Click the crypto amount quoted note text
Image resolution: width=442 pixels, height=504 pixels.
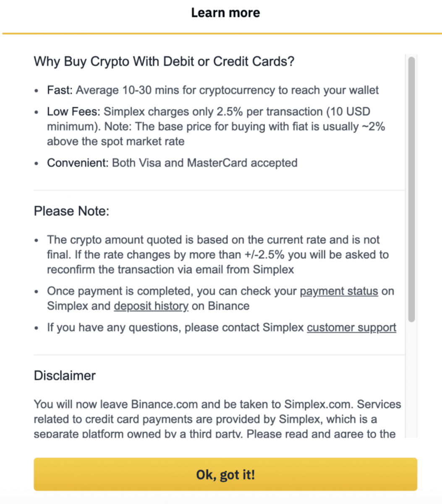point(213,255)
